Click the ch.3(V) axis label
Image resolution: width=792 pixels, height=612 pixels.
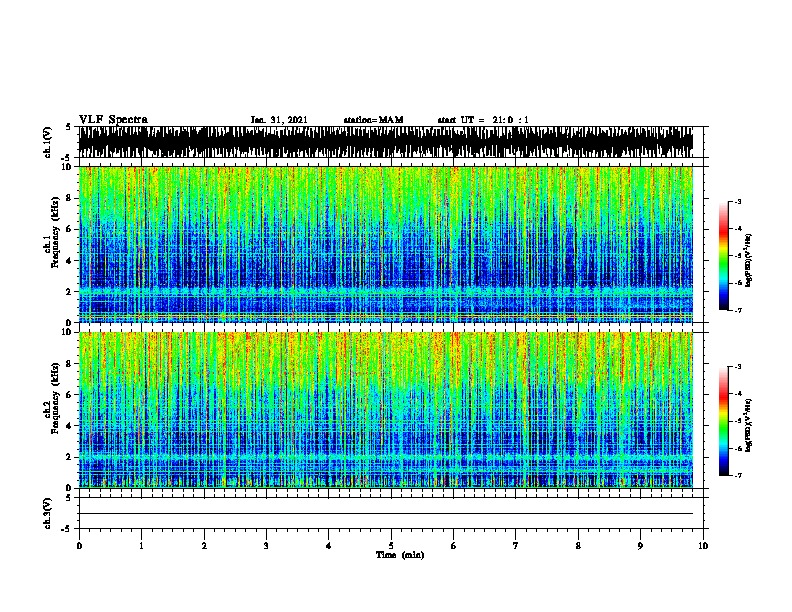pos(47,513)
